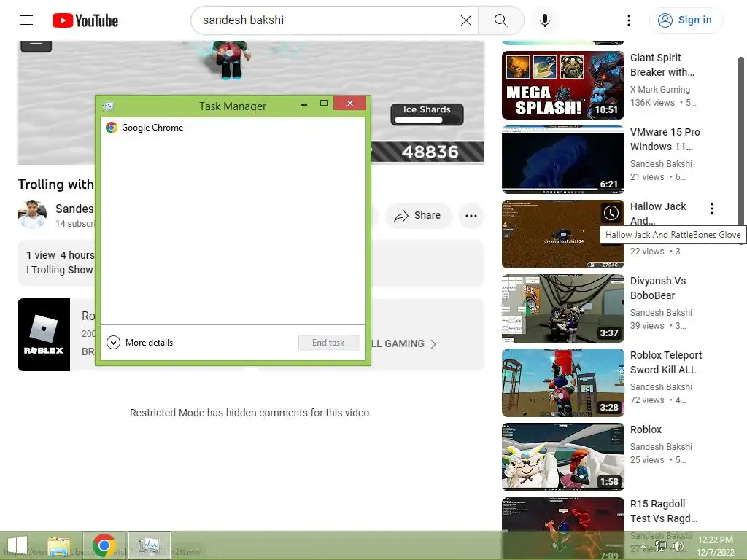747x560 pixels.
Task: Expand More details in Task Manager
Action: (140, 343)
